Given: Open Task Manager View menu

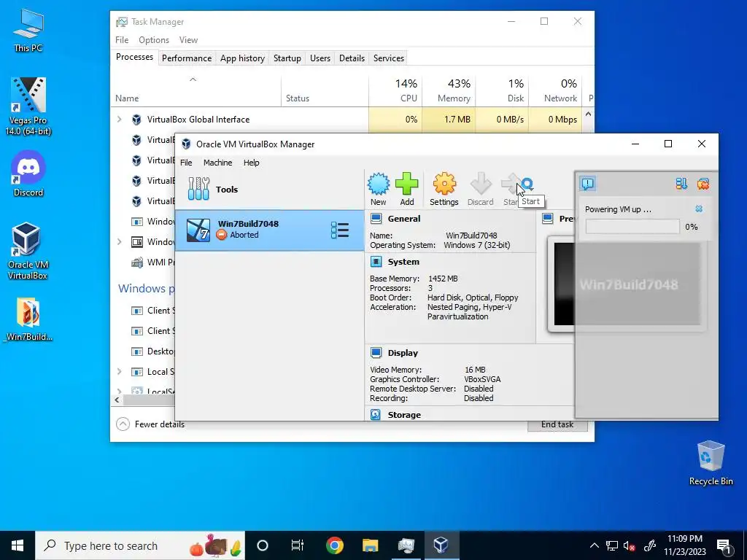Looking at the screenshot, I should click(188, 40).
